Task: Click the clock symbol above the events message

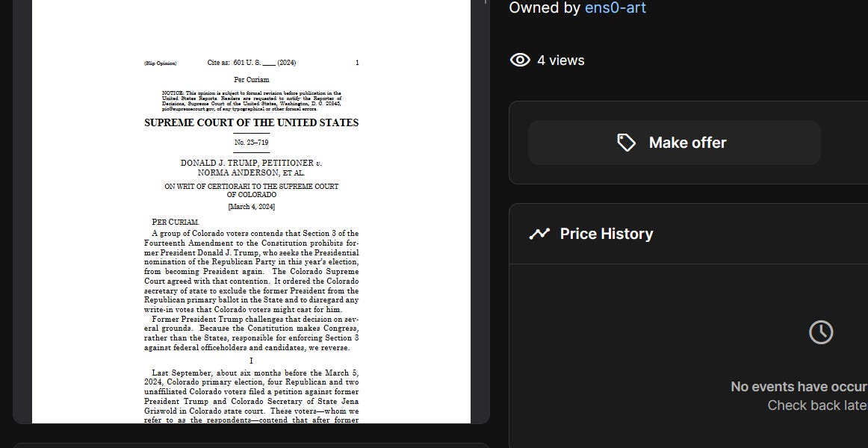Action: tap(821, 332)
